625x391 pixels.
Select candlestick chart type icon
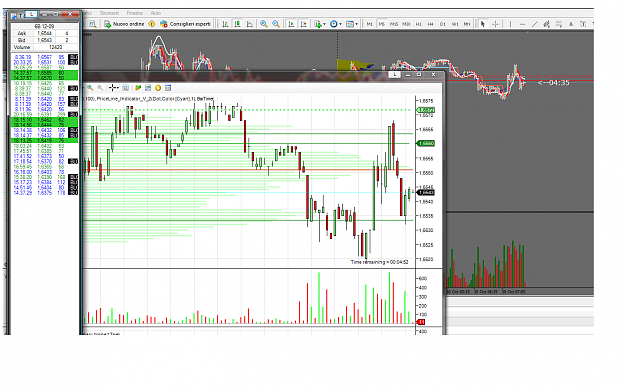coord(238,24)
